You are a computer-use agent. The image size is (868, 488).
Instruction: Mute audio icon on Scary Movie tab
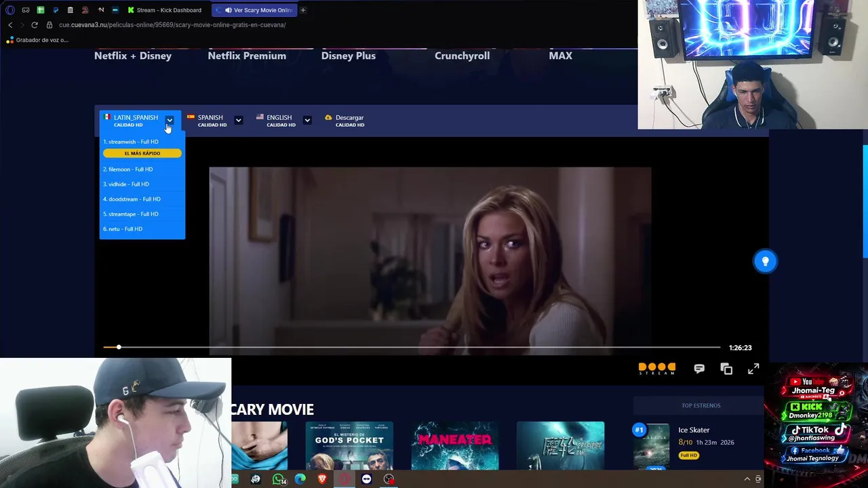228,10
